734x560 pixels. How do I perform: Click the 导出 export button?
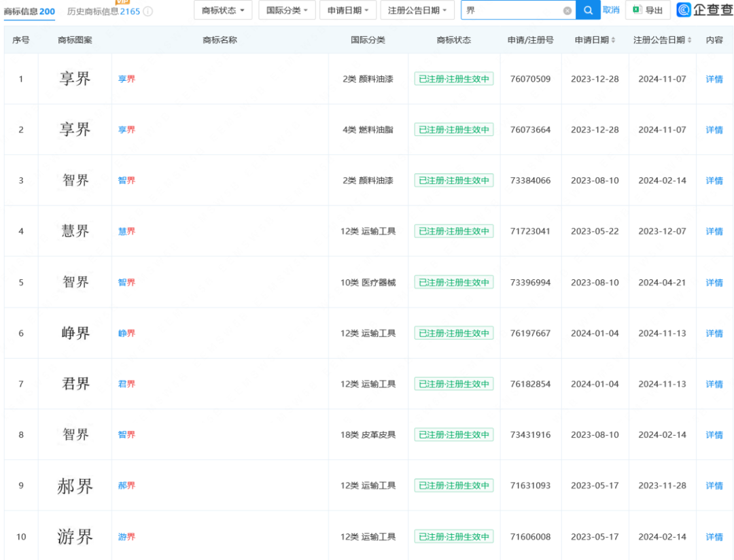tap(648, 10)
